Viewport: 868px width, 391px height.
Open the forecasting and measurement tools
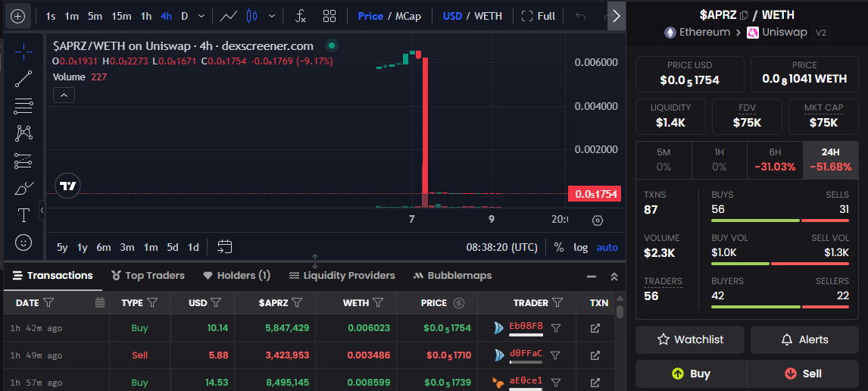pyautogui.click(x=23, y=161)
